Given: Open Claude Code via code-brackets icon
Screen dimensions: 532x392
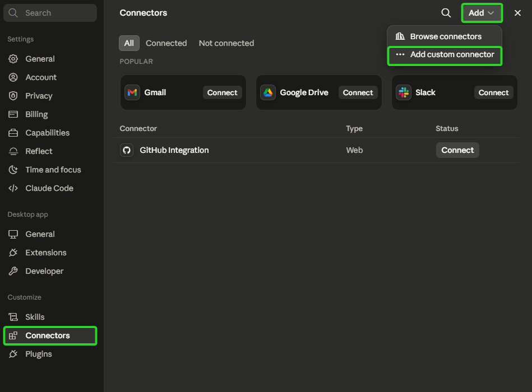Looking at the screenshot, I should coord(13,188).
